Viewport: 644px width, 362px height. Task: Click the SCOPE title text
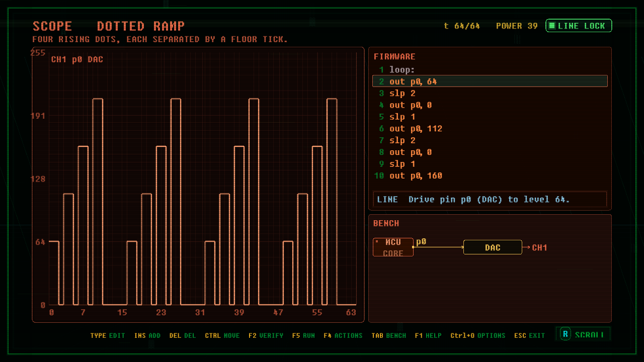point(52,26)
